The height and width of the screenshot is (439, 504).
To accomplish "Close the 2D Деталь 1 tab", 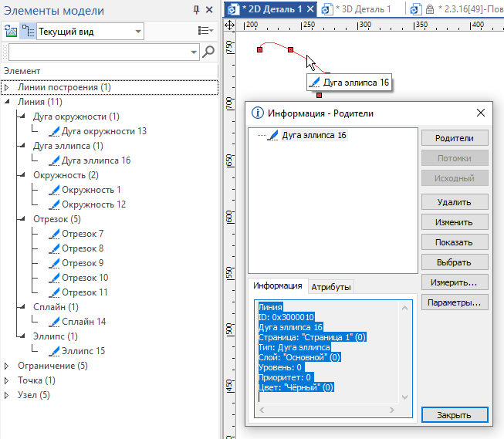I will (310, 9).
